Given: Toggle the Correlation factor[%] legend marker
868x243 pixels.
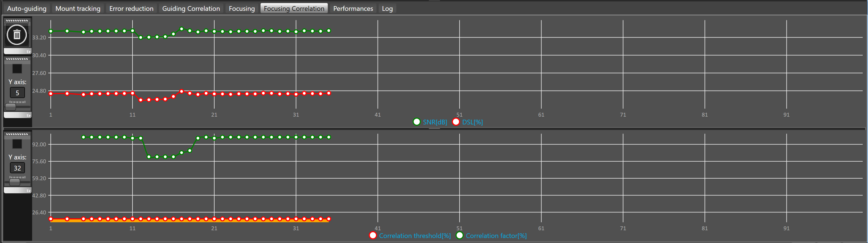Looking at the screenshot, I should point(460,236).
